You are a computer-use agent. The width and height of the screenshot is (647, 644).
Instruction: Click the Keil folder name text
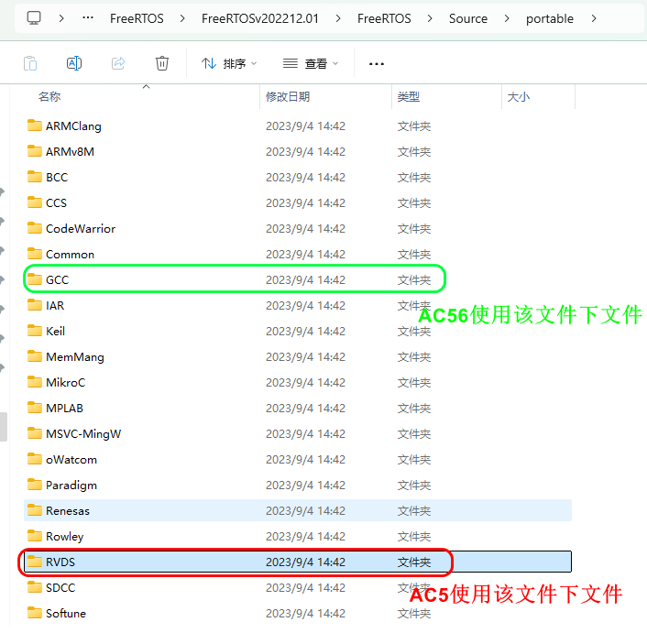55,331
